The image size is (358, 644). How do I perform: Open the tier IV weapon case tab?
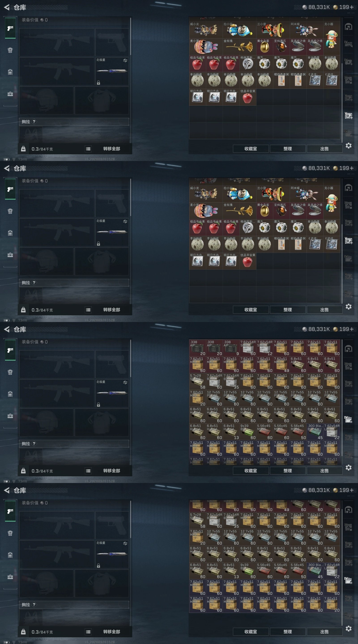348,44
